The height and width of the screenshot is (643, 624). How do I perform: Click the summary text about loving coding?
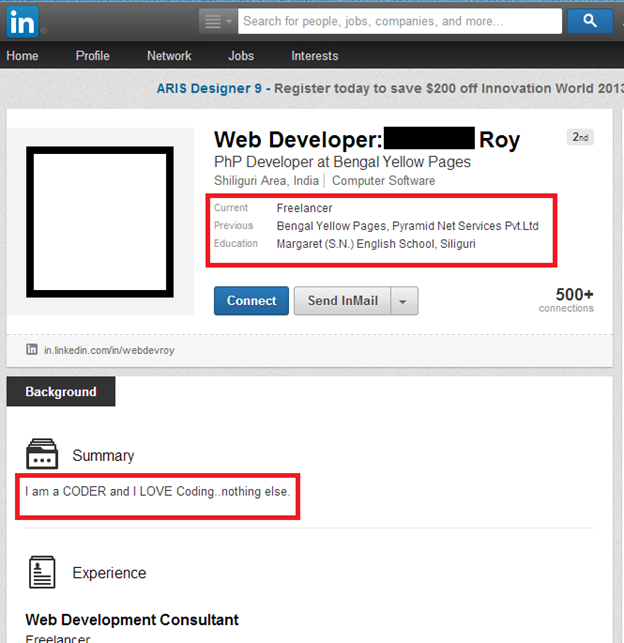(157, 491)
